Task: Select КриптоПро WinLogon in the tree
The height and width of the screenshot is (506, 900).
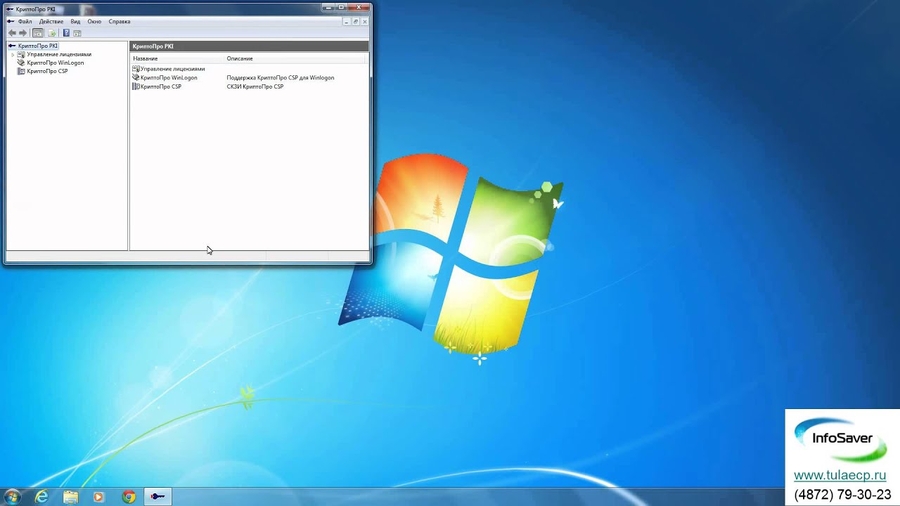Action: click(55, 63)
